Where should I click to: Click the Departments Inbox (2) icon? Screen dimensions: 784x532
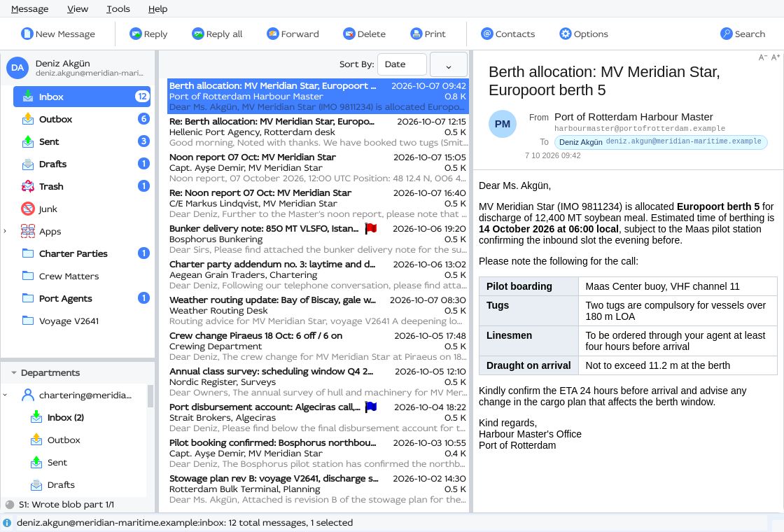click(x=36, y=417)
